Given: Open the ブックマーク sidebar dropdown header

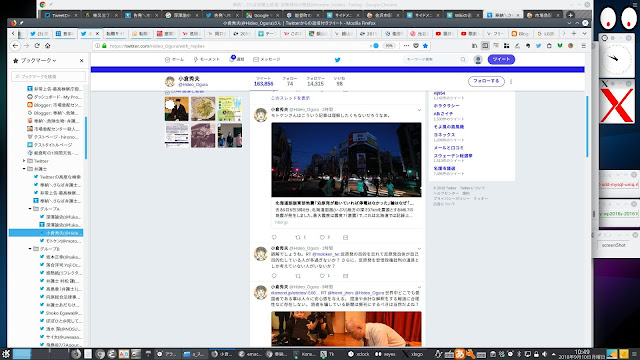Looking at the screenshot, I should [35, 60].
